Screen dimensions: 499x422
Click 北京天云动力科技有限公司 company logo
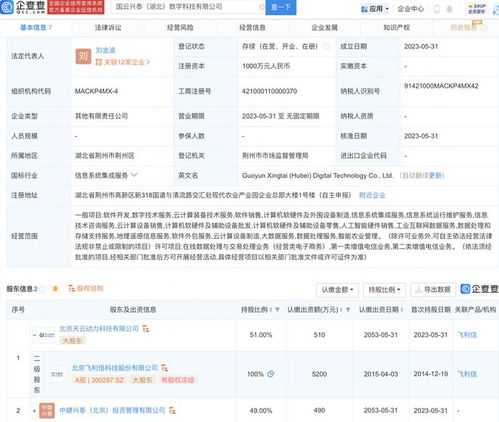47,335
